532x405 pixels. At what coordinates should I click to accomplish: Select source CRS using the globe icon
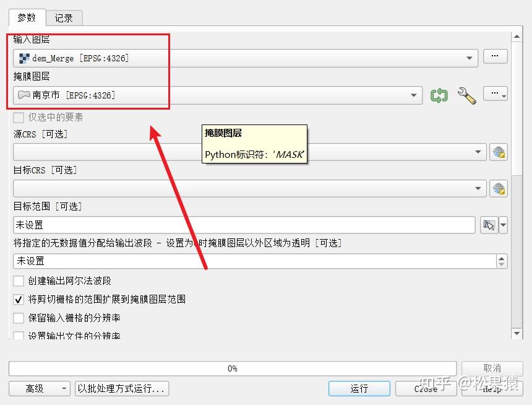(499, 152)
